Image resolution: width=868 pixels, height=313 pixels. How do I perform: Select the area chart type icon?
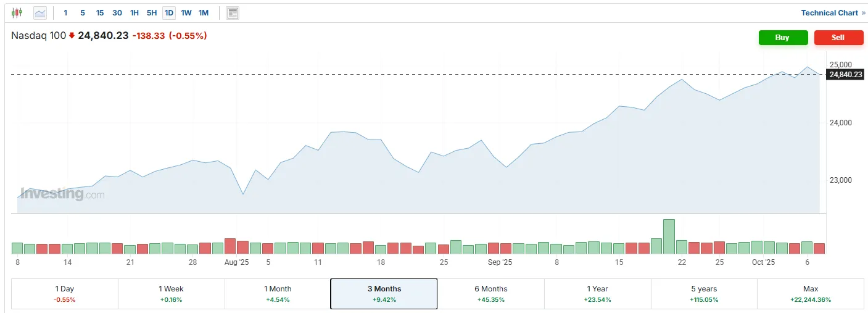[x=40, y=12]
